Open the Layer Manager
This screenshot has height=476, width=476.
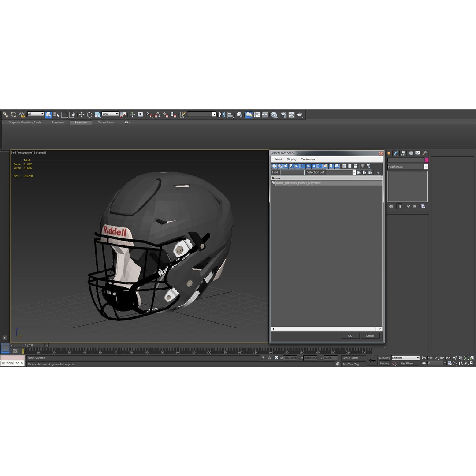[x=239, y=115]
